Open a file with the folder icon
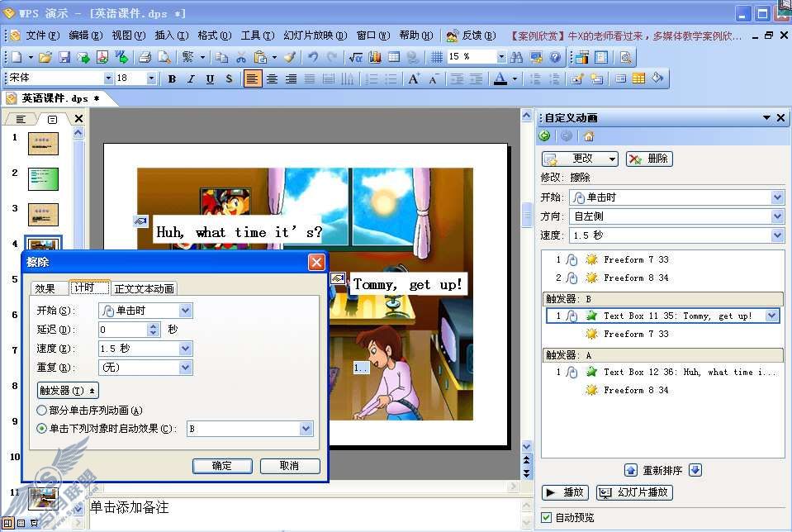The image size is (792, 532). coord(45,57)
